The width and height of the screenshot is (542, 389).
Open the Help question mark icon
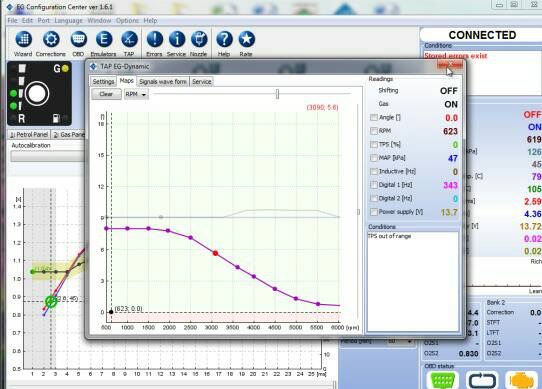click(224, 39)
